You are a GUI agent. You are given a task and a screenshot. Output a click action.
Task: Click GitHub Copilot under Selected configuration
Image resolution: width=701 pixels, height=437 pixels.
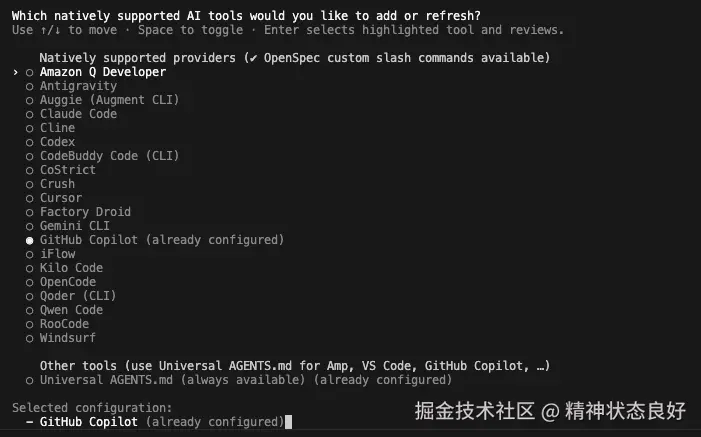(89, 422)
